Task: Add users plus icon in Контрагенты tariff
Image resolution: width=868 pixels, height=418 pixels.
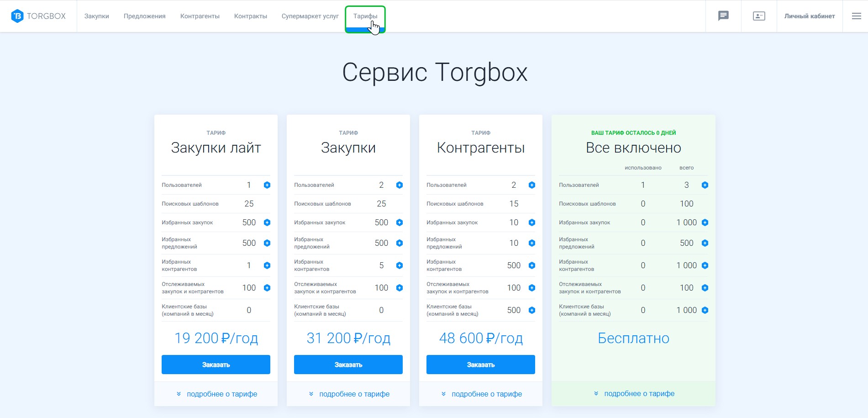Action: (532, 185)
